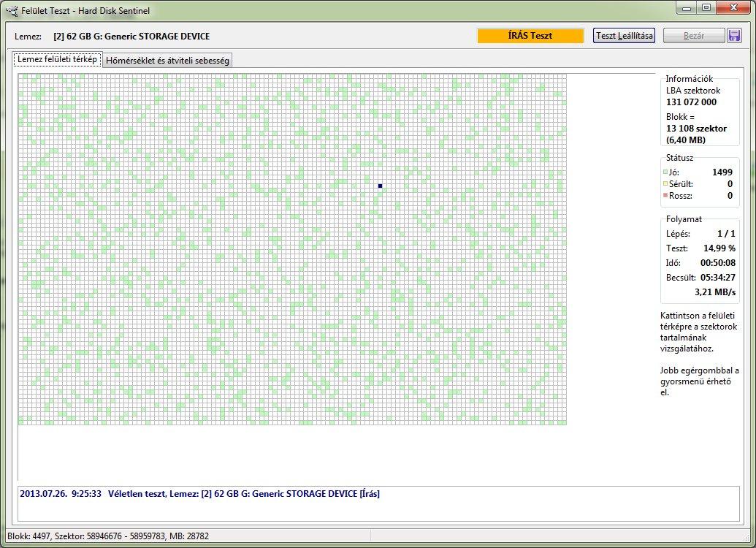Click the status bar text Blokk: 4497
The height and width of the screenshot is (548, 756).
pos(28,536)
